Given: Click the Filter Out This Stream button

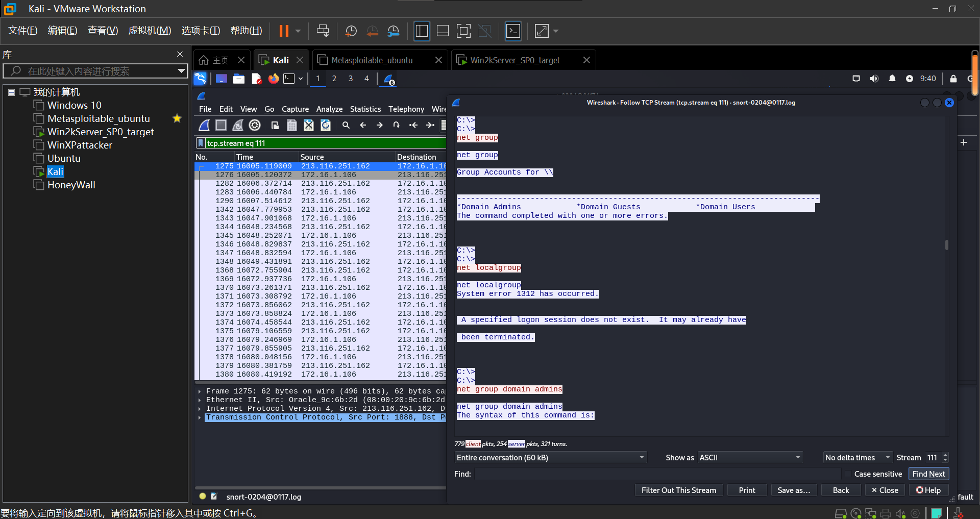Looking at the screenshot, I should [x=678, y=490].
